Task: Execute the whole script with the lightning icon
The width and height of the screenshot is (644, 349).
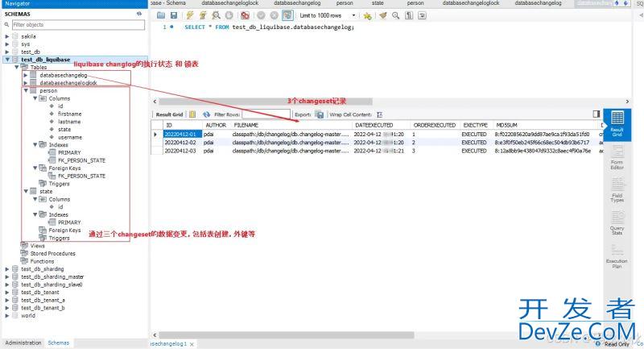Action: point(189,15)
